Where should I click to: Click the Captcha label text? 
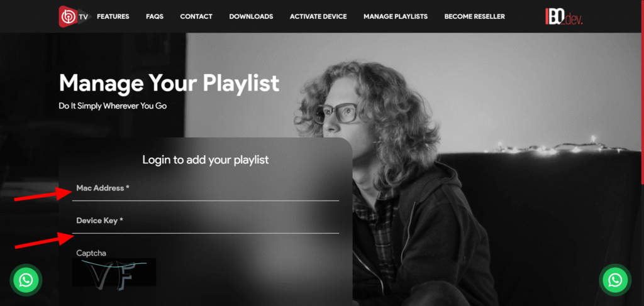coord(91,253)
